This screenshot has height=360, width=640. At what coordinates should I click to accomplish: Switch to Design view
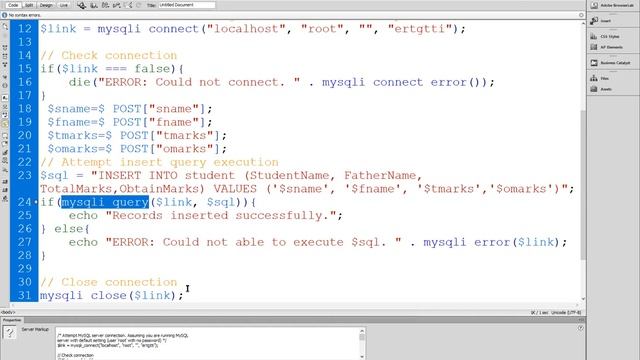point(46,5)
